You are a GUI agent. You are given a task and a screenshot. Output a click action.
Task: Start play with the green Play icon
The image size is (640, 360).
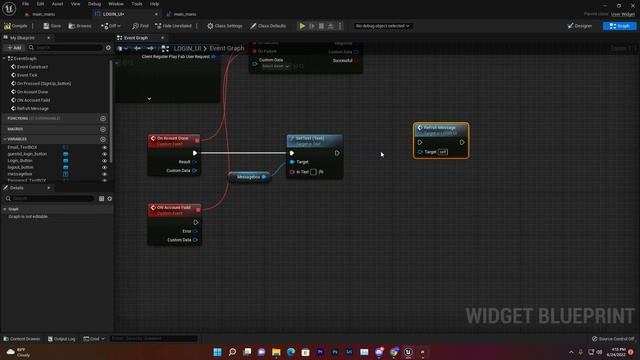point(302,26)
